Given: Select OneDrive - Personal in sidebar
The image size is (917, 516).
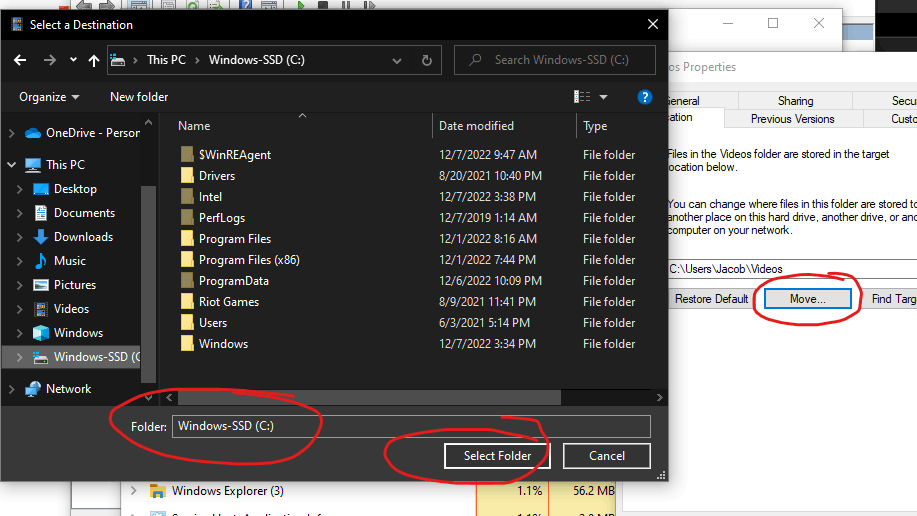Looking at the screenshot, I should pyautogui.click(x=82, y=133).
